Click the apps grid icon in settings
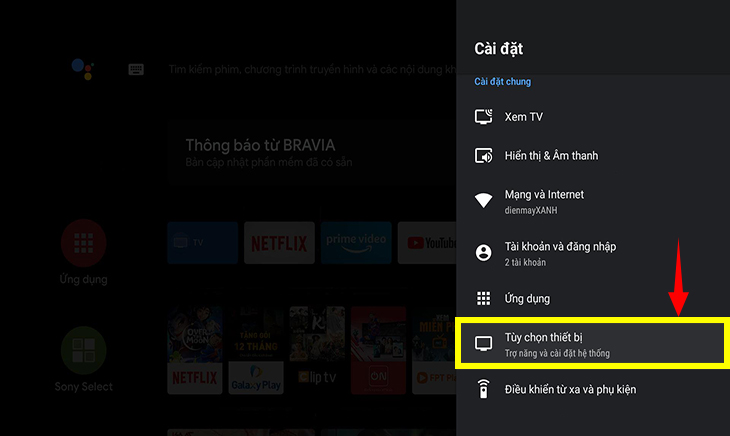 (484, 299)
